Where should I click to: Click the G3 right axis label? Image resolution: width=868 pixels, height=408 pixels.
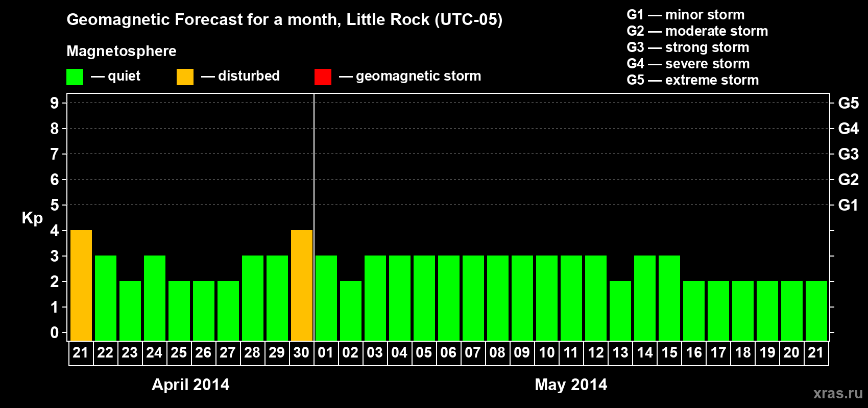click(849, 154)
